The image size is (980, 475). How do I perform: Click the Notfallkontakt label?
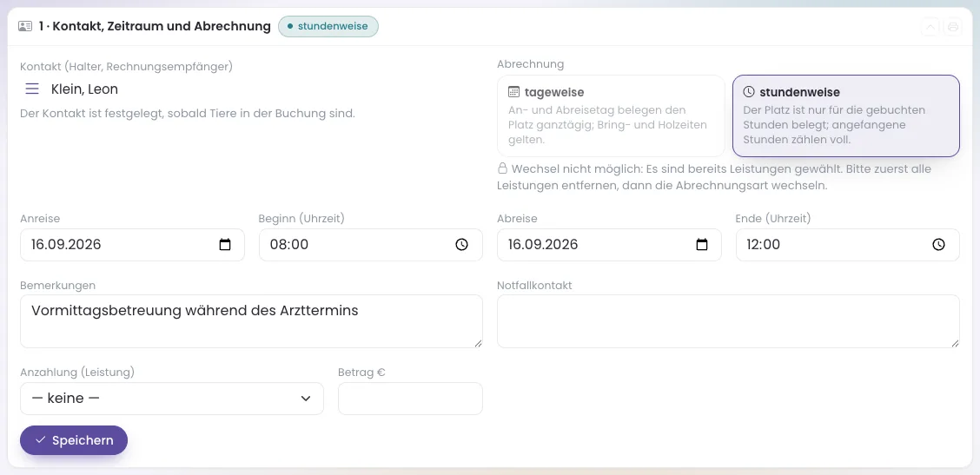coord(534,286)
